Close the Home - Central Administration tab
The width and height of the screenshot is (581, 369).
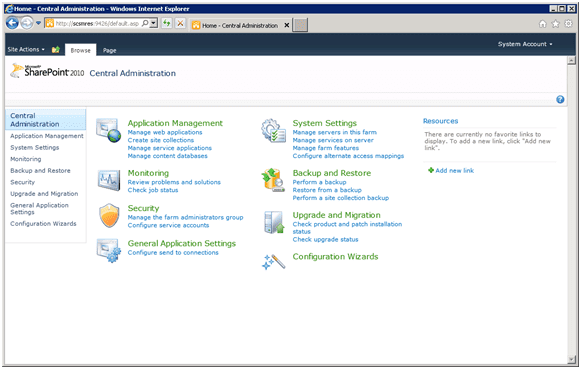(x=286, y=25)
